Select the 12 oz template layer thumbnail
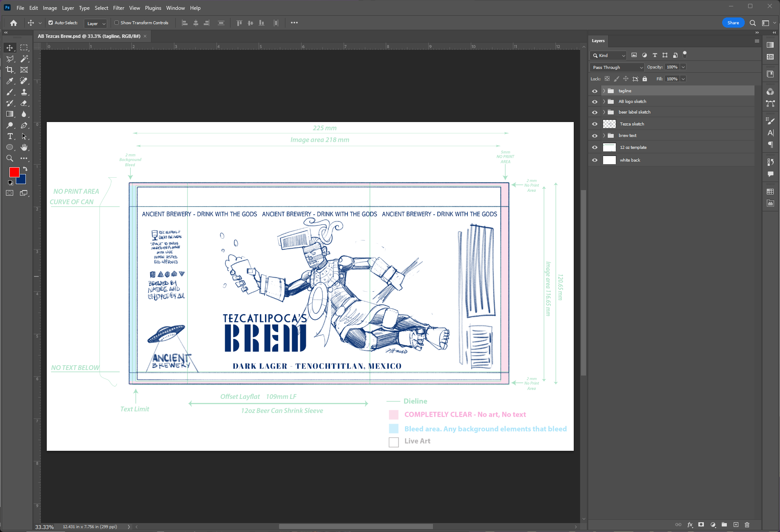 coord(609,148)
